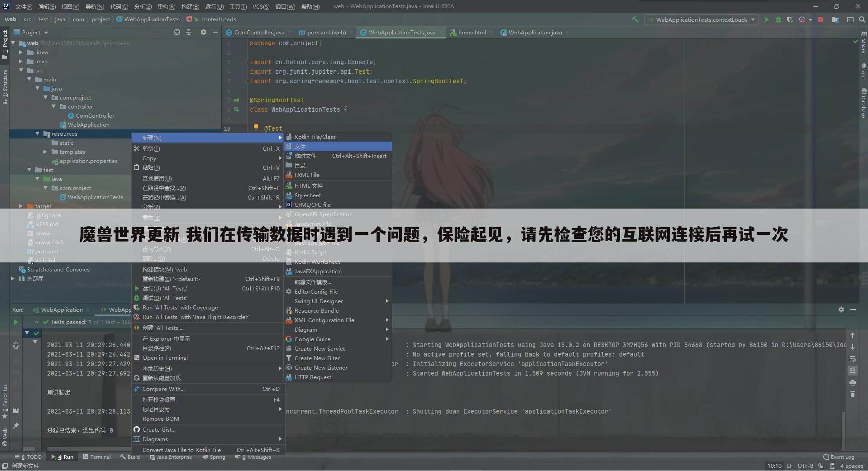Open the Database tool window
Image resolution: width=868 pixels, height=471 pixels.
point(863,103)
